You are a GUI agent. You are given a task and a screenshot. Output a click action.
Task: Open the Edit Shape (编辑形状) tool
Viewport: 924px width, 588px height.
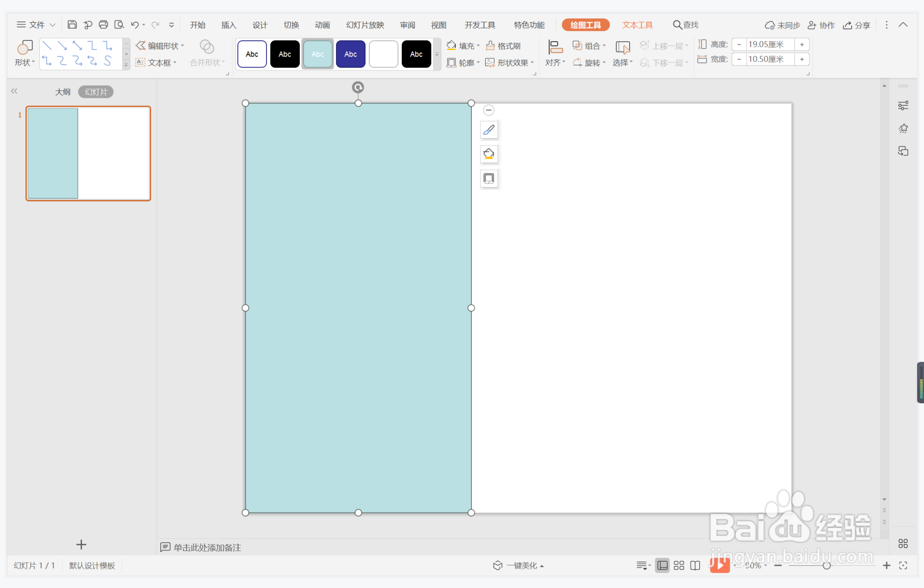pos(159,46)
